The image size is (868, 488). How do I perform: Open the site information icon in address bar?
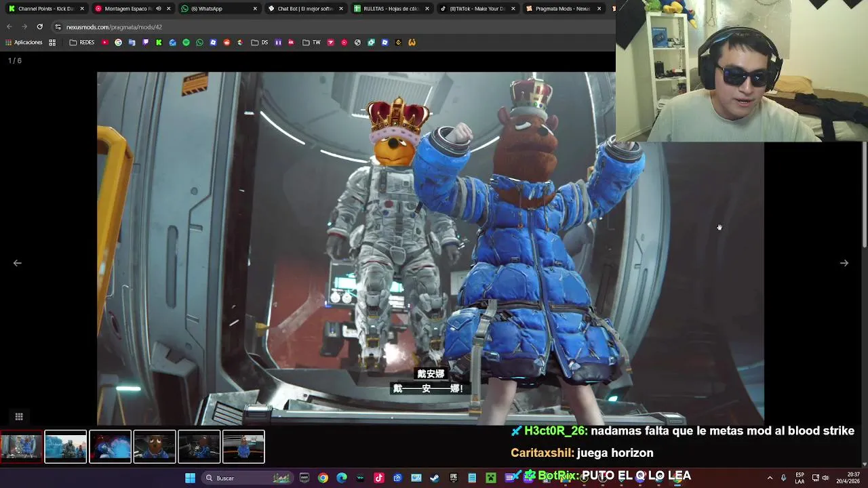(x=58, y=27)
